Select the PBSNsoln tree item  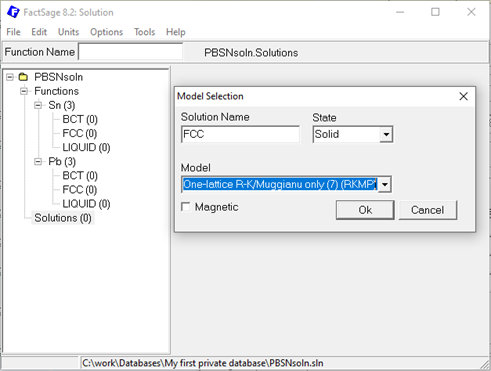(59, 77)
